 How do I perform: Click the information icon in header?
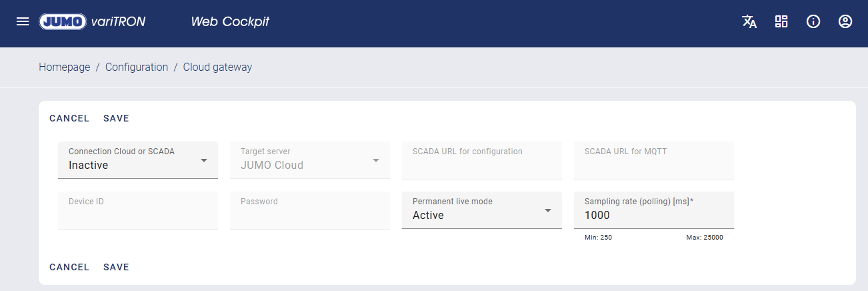tap(813, 21)
